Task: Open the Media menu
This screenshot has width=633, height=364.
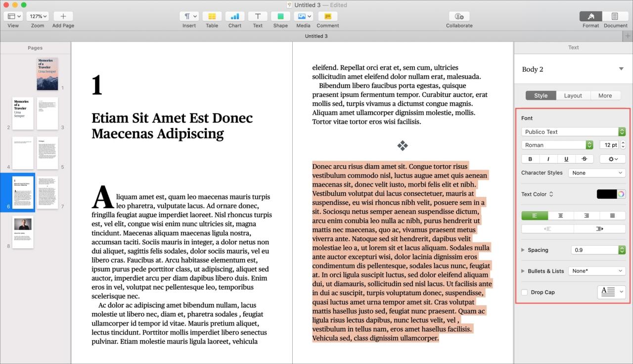Action: (x=303, y=16)
